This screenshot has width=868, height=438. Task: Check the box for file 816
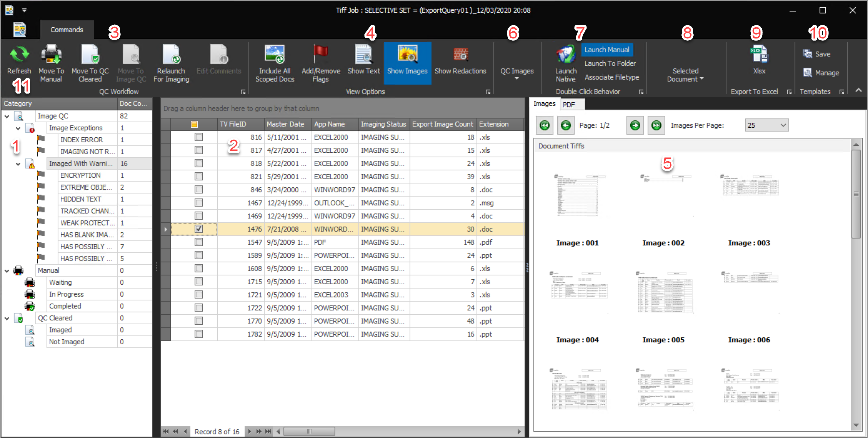pyautogui.click(x=199, y=137)
